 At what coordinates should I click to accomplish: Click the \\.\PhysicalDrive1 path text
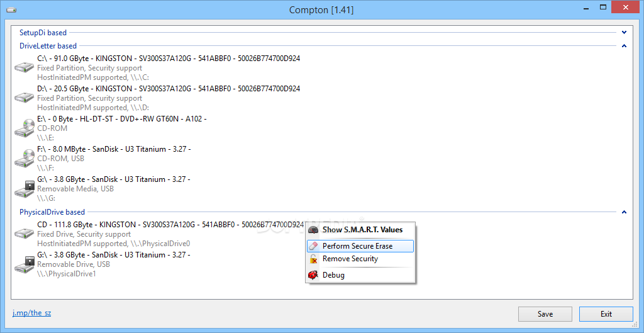click(x=67, y=274)
